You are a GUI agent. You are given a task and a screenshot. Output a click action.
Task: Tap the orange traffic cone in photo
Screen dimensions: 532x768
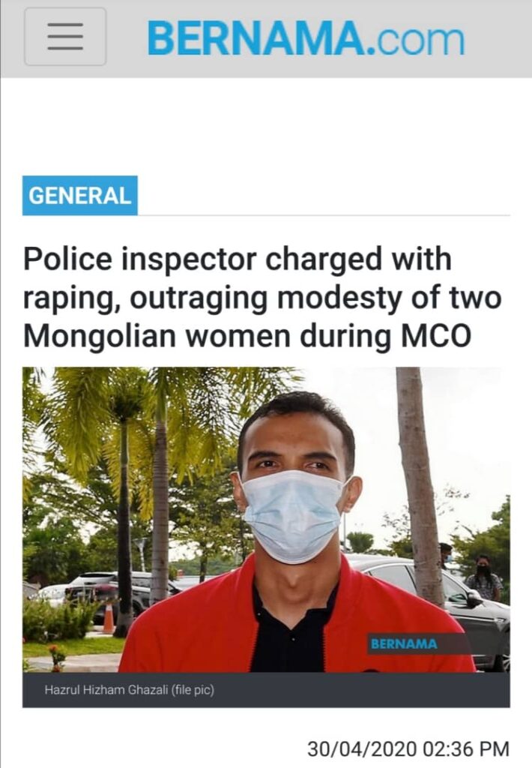[108, 618]
